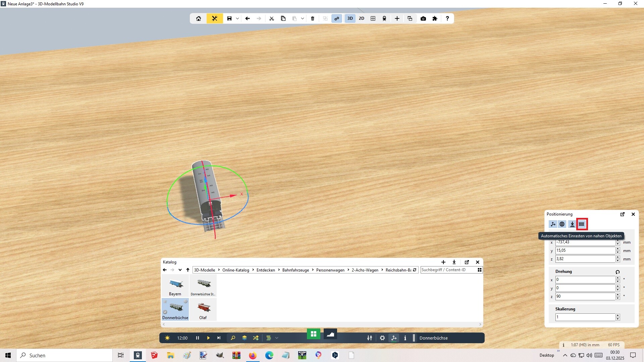The image size is (644, 362).
Task: Expand the paste options dropdown arrow
Action: pos(303,18)
